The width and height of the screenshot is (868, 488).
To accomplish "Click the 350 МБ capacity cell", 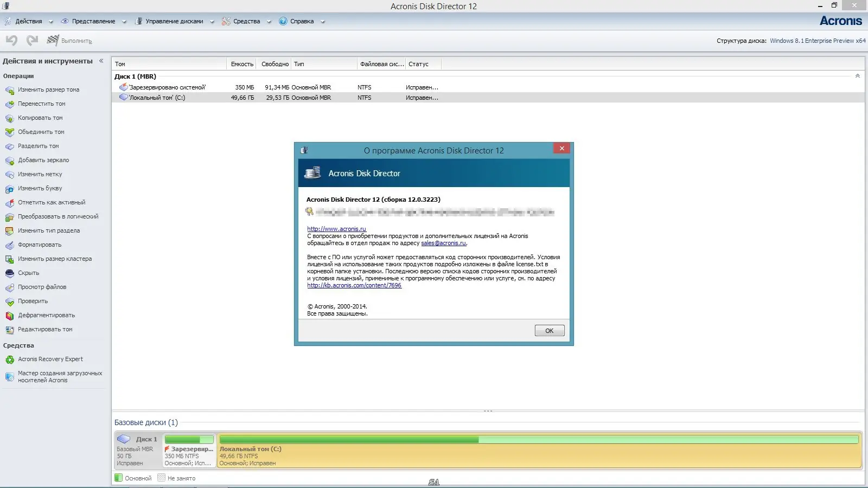I will pos(245,87).
